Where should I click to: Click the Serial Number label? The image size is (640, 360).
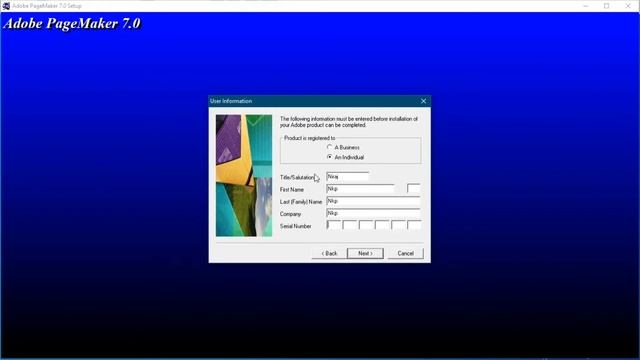pyautogui.click(x=296, y=226)
